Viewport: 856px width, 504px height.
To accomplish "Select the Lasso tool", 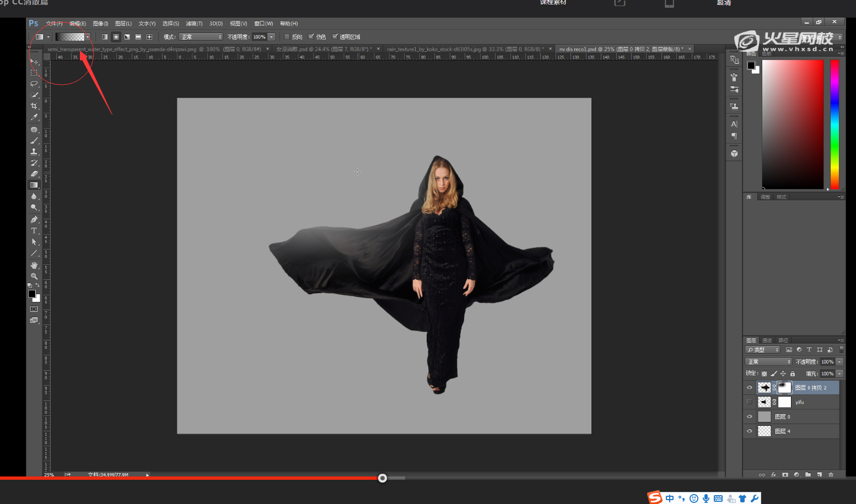I will pos(34,84).
